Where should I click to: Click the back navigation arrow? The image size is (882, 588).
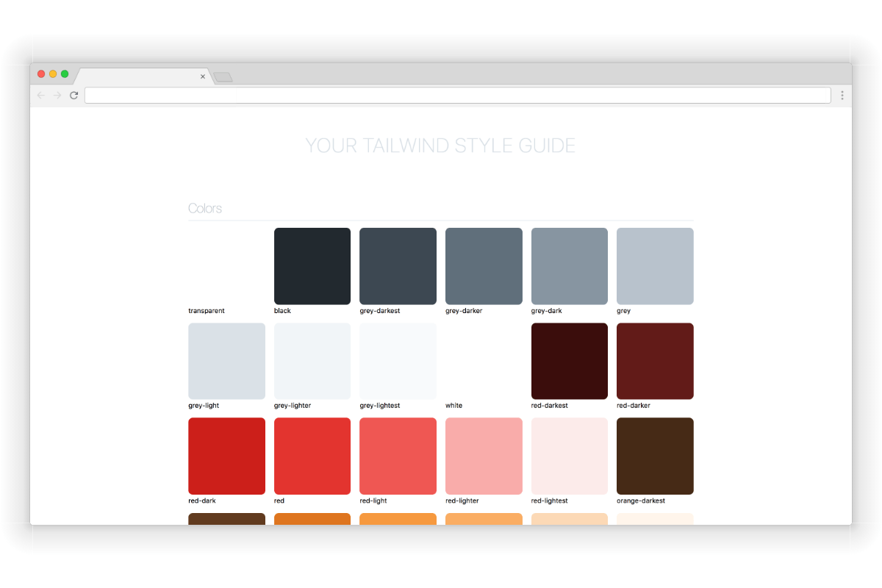pos(40,95)
